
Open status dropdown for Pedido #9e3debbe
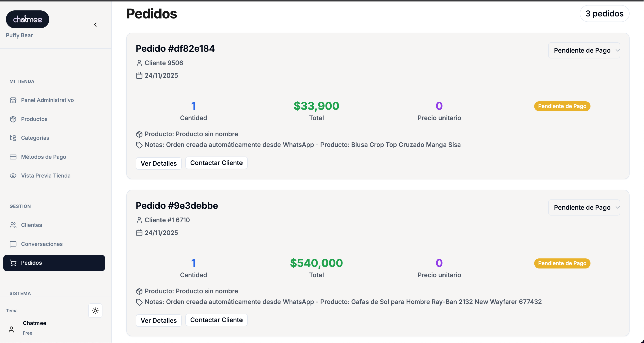tap(584, 207)
